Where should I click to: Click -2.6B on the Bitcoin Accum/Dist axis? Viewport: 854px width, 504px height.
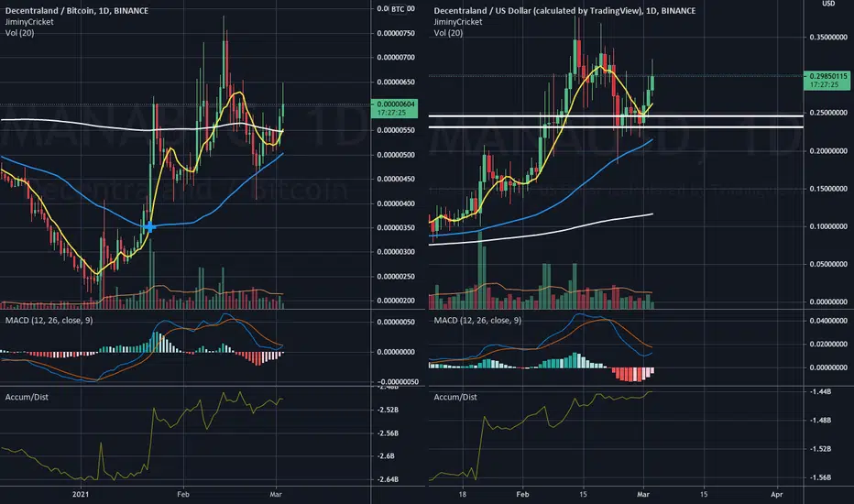point(386,456)
